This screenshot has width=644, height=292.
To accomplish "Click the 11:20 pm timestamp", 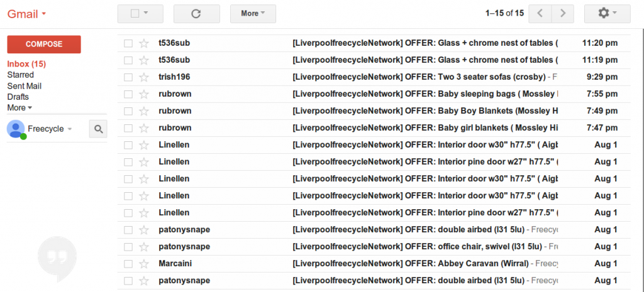I will point(599,43).
